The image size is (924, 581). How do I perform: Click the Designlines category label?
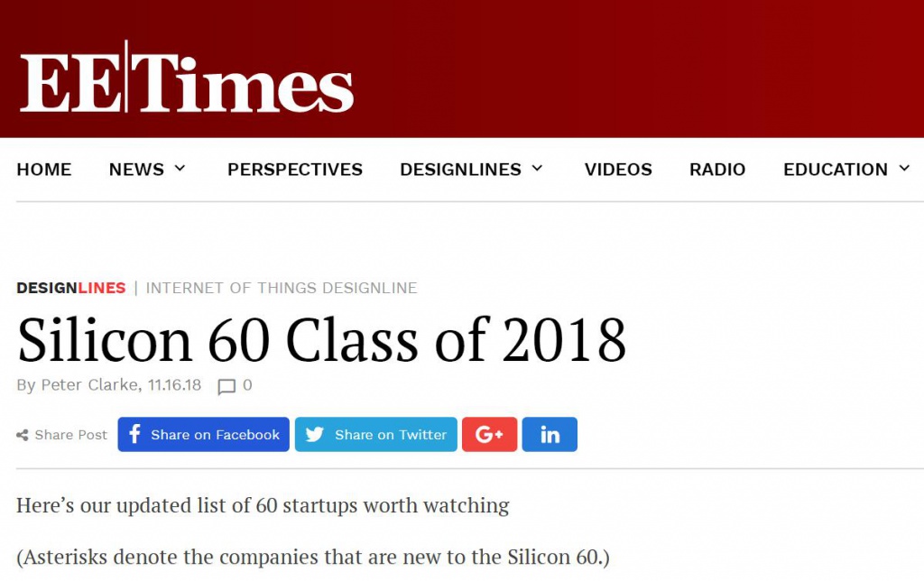(71, 289)
